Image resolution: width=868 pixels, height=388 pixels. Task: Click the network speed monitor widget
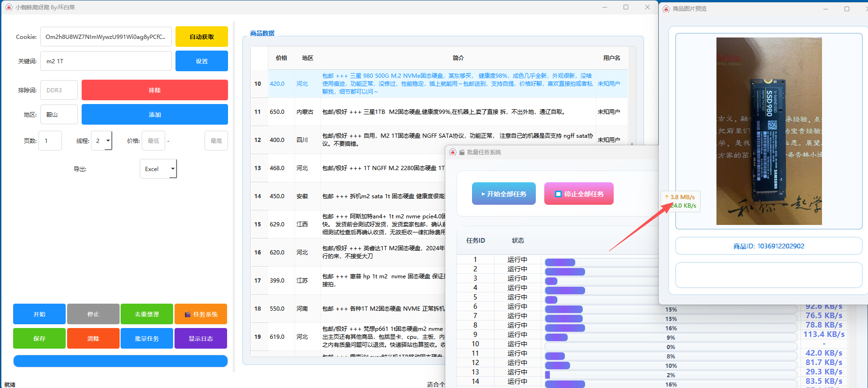[681, 201]
